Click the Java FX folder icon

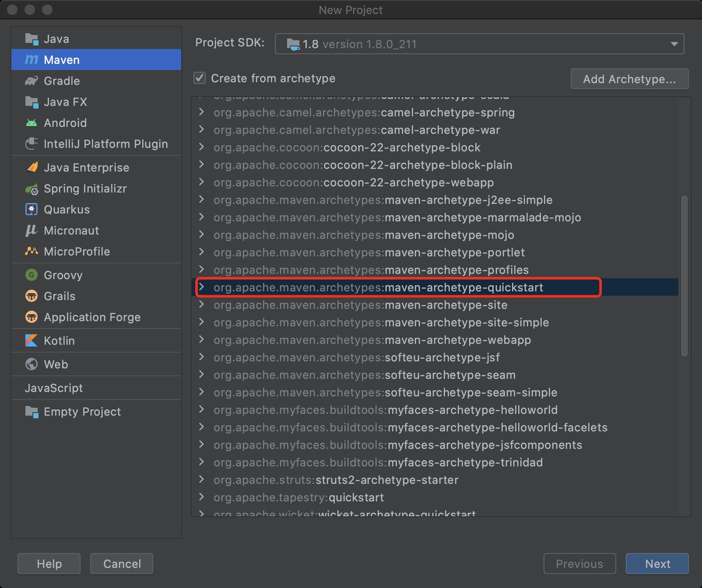[x=32, y=102]
